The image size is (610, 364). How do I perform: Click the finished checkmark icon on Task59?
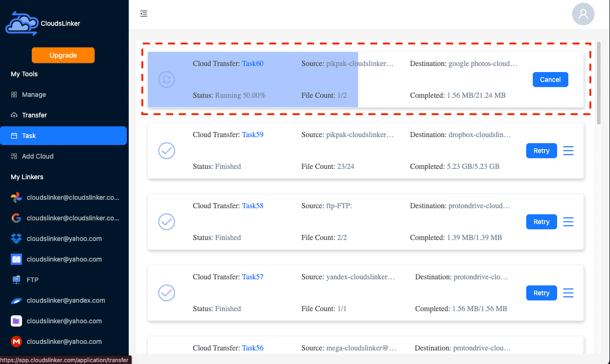click(167, 151)
